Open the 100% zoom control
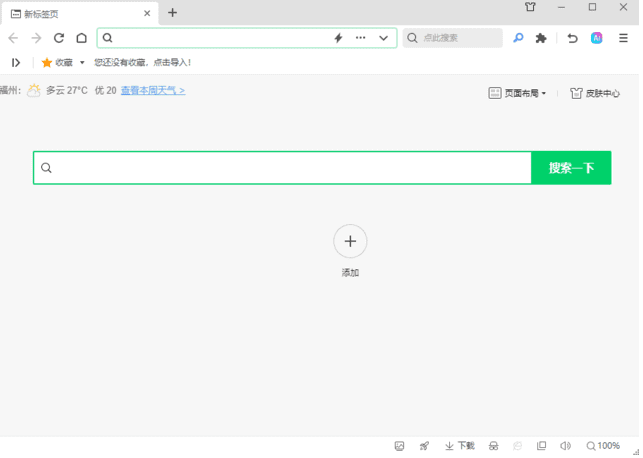 (x=603, y=446)
